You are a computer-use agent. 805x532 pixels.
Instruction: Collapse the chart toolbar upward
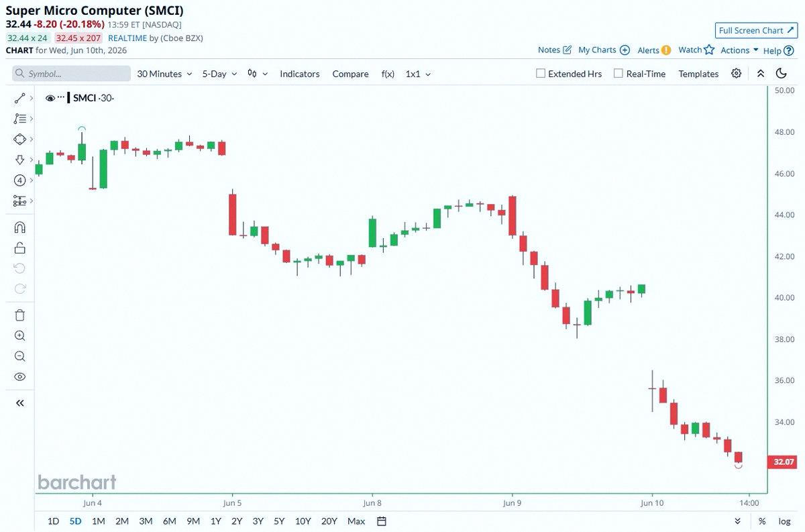click(760, 74)
